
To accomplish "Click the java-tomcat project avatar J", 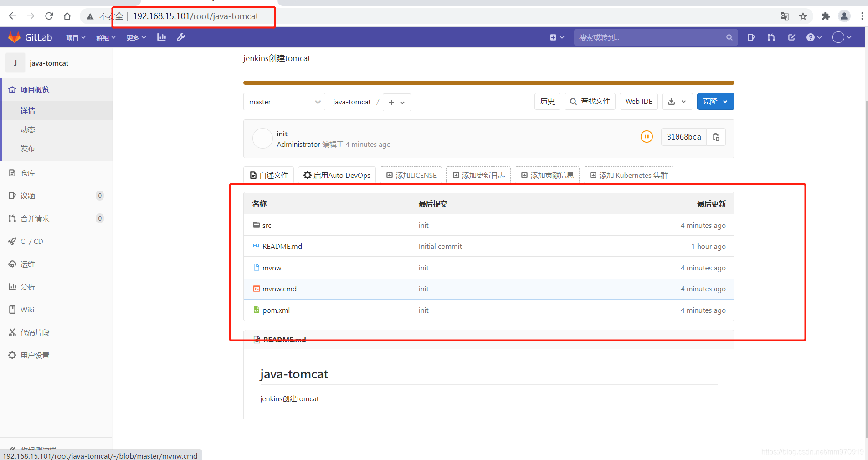I will pyautogui.click(x=15, y=63).
